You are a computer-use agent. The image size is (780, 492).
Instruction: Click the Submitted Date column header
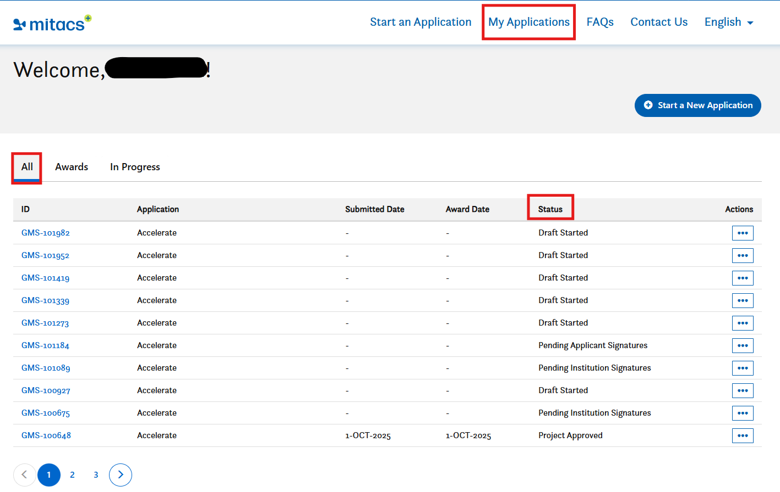coord(375,209)
